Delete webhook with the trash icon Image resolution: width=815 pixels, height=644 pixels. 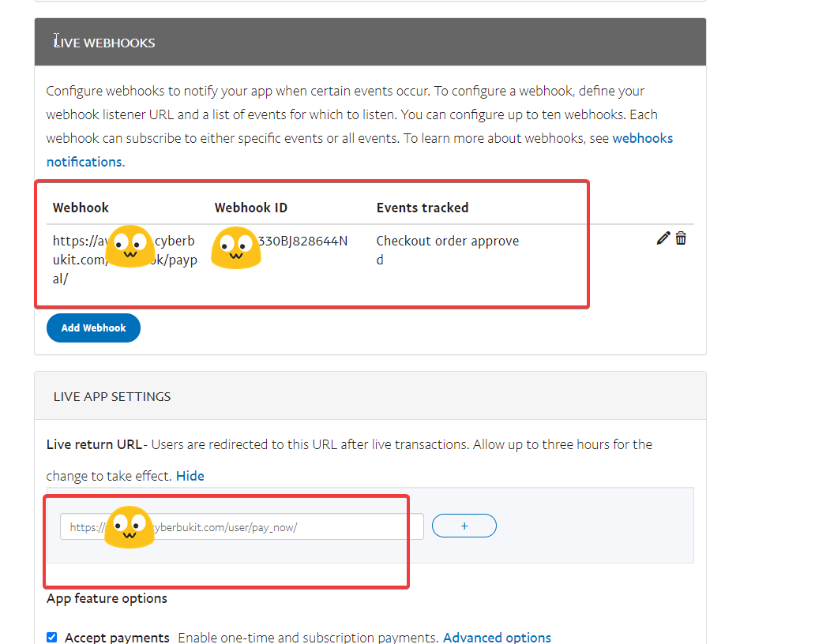[681, 238]
